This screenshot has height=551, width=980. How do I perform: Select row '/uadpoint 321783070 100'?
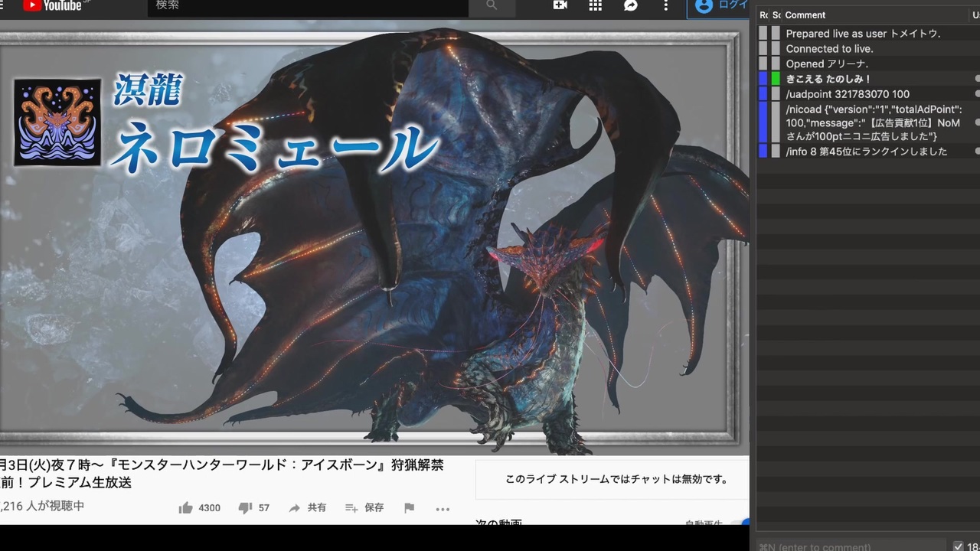(868, 94)
